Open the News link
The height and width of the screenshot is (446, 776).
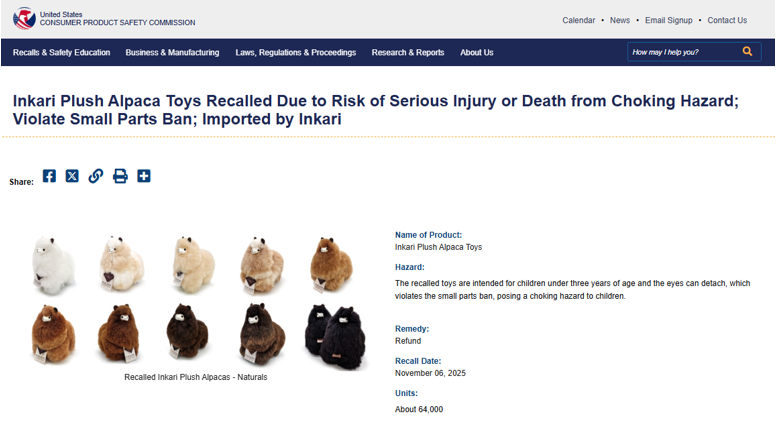620,20
